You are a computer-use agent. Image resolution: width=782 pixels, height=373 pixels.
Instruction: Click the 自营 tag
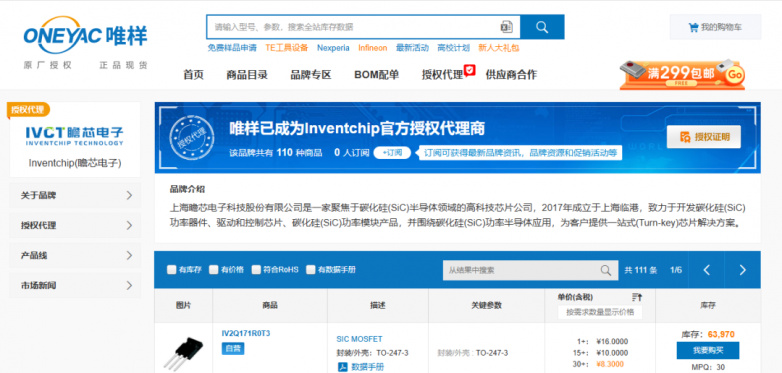click(x=233, y=349)
